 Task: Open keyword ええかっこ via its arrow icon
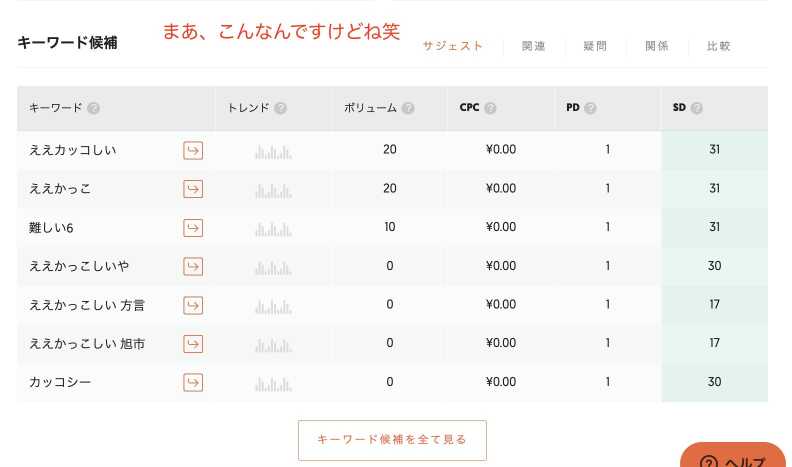click(x=193, y=189)
